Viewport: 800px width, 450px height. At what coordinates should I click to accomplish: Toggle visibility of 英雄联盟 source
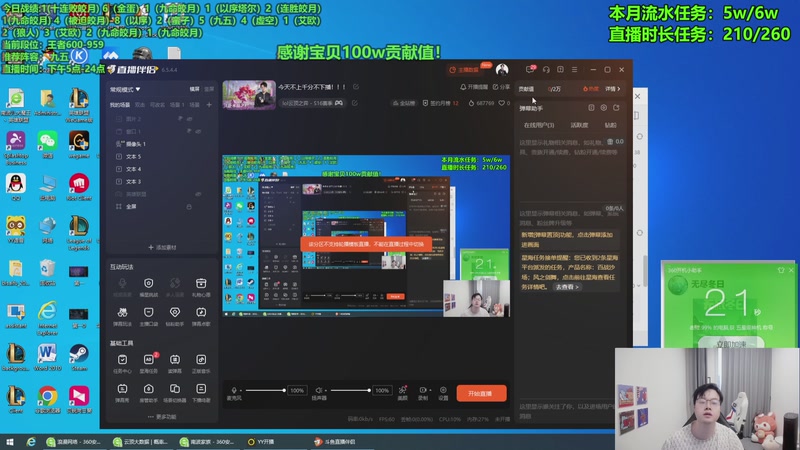point(198,194)
